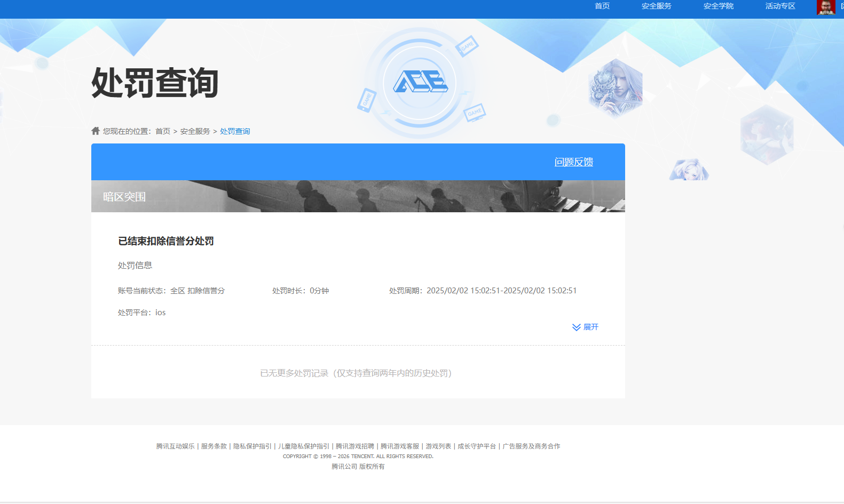
Task: Open the 首页 navigation item
Action: (x=602, y=6)
